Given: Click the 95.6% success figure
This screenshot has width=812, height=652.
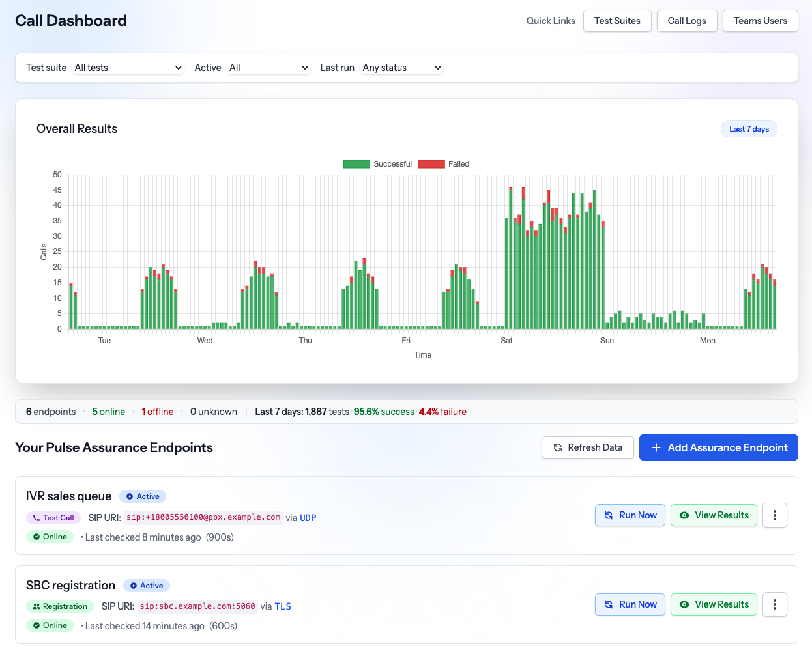Looking at the screenshot, I should click(384, 412).
